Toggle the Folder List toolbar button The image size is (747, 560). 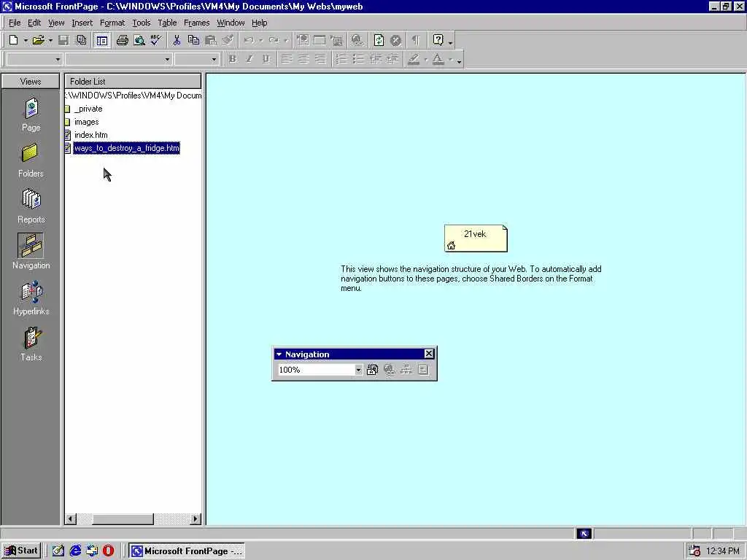pos(101,41)
